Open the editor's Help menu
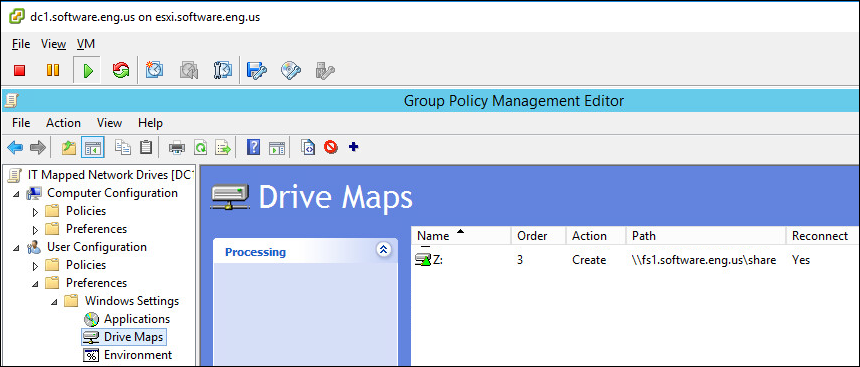 click(x=150, y=123)
